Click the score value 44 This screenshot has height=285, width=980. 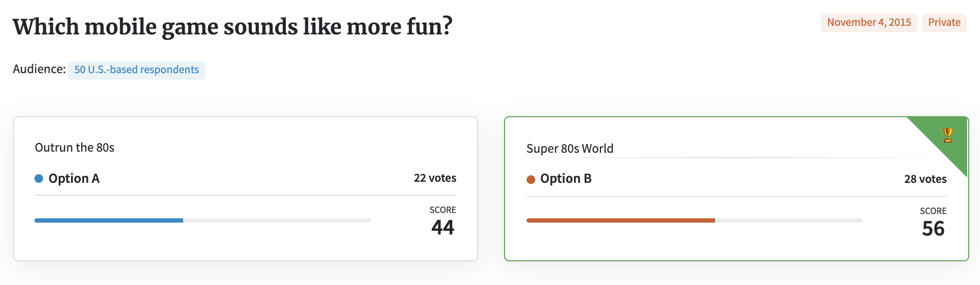(x=443, y=227)
